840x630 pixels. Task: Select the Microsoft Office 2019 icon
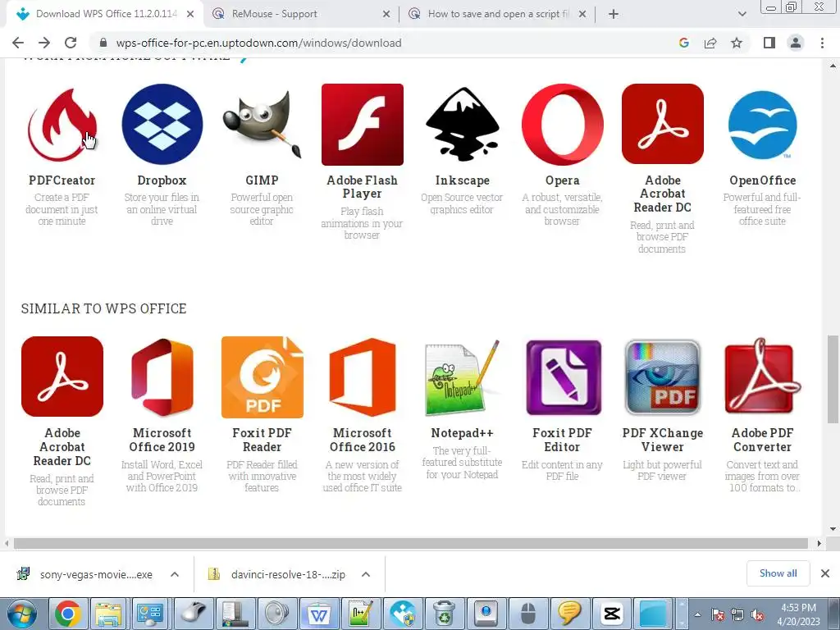162,377
